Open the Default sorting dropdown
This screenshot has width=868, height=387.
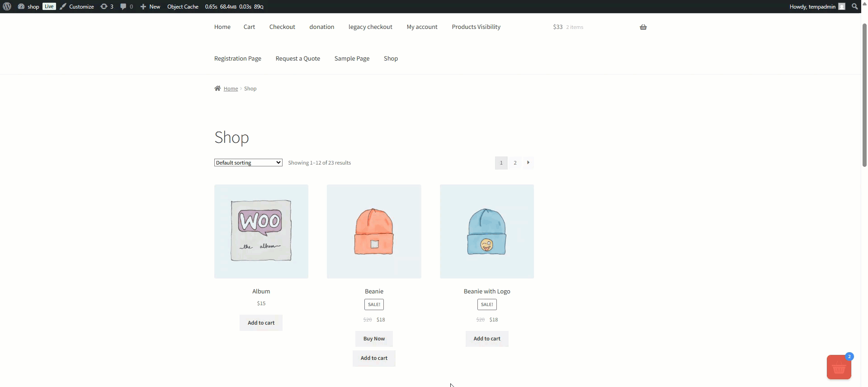coord(248,163)
